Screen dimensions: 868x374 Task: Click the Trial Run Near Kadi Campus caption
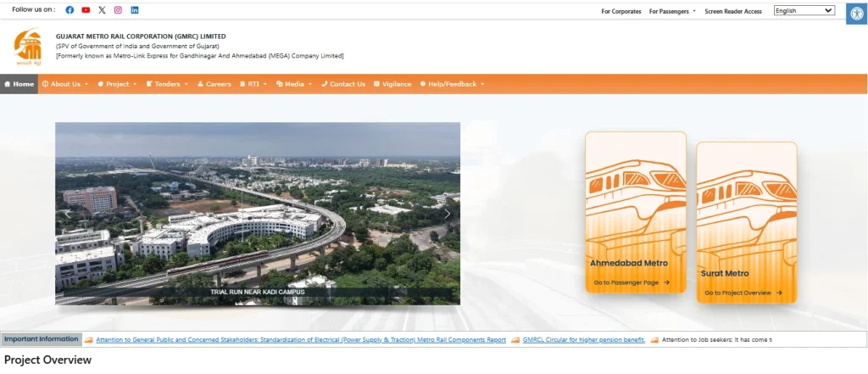point(258,292)
